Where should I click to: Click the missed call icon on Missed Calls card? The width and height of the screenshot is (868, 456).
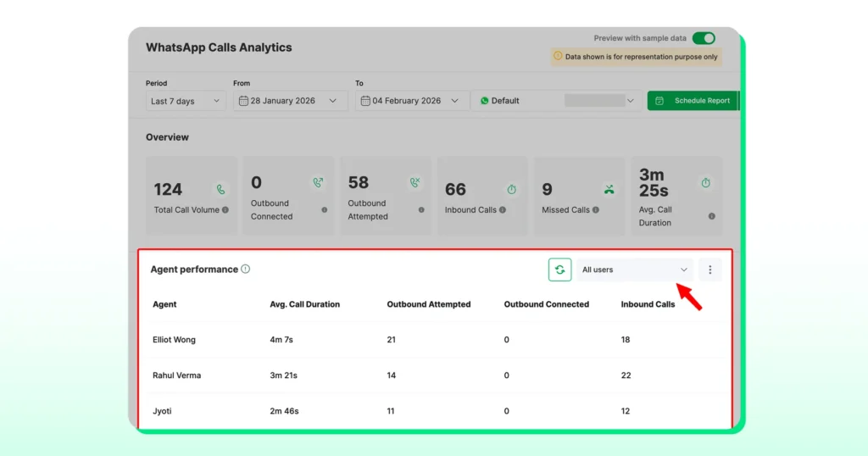tap(609, 190)
